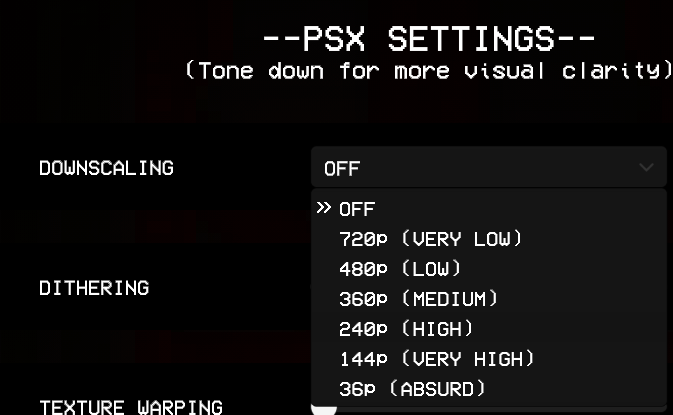673x415 pixels.
Task: Click the chevron arrow on Downscaling box
Action: coord(646,167)
